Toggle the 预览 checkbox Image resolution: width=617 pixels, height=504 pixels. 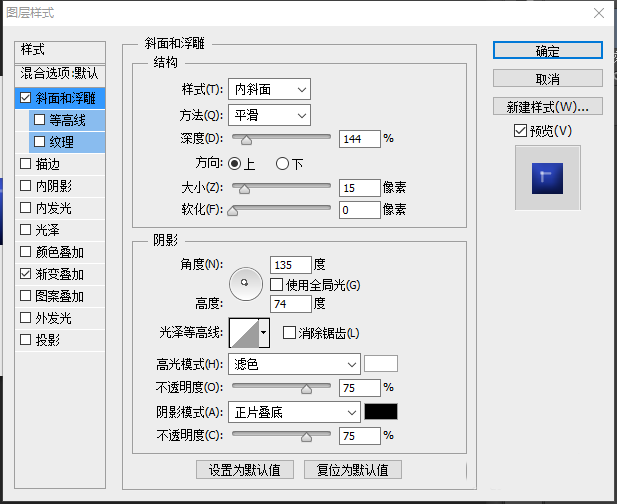pyautogui.click(x=520, y=131)
